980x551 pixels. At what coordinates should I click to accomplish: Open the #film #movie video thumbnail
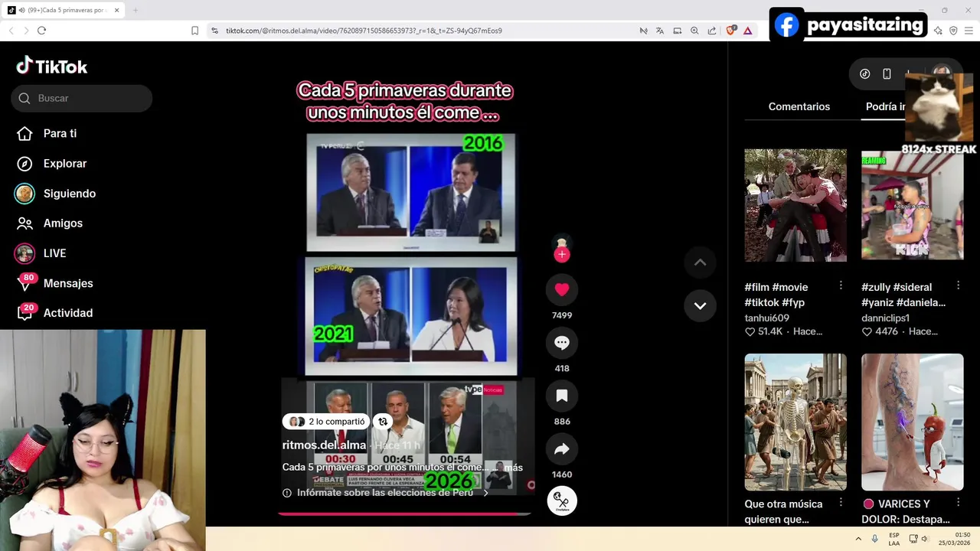(x=795, y=205)
